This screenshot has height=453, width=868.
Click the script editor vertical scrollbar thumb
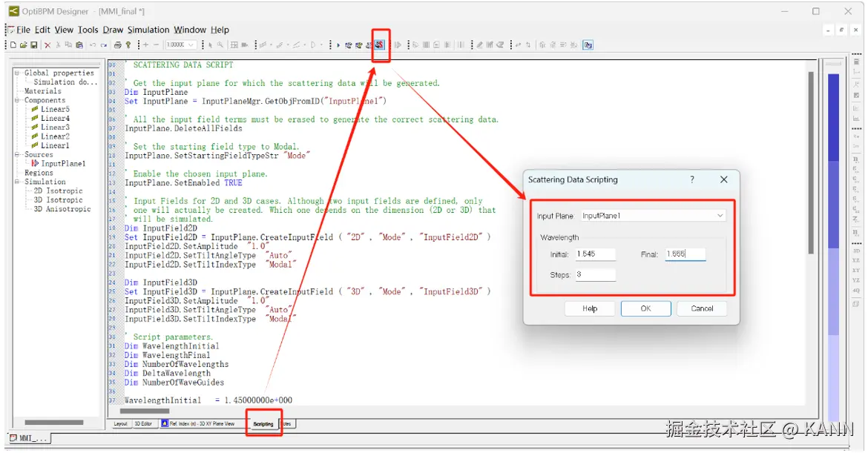click(x=811, y=163)
